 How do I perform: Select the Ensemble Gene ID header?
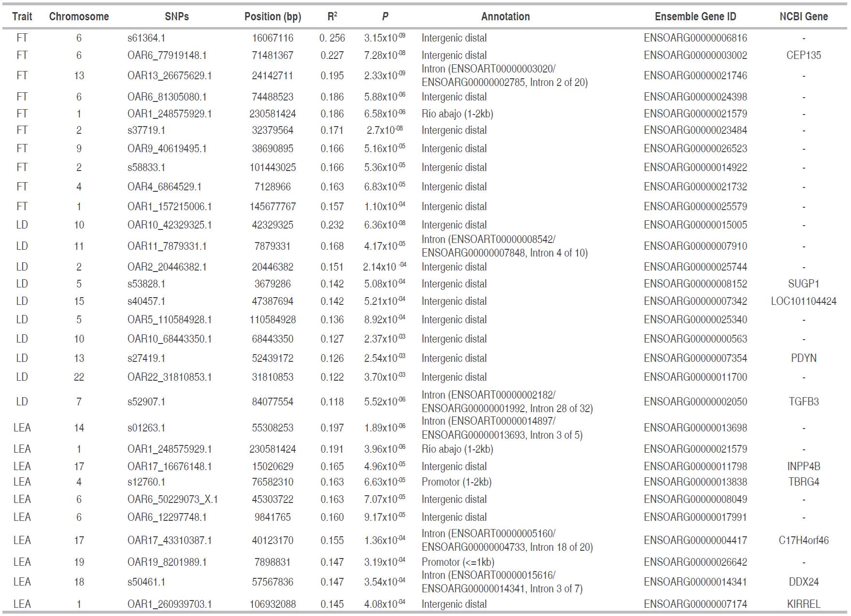coord(695,16)
